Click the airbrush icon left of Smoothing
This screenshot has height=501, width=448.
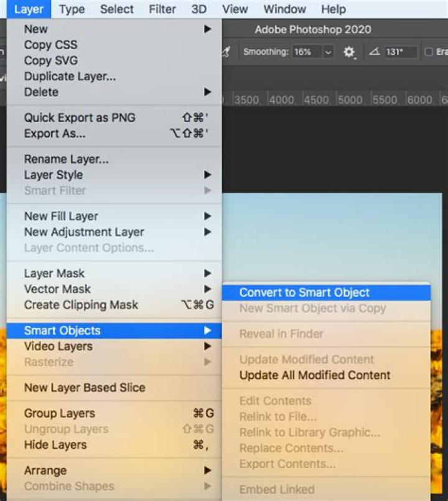point(226,52)
